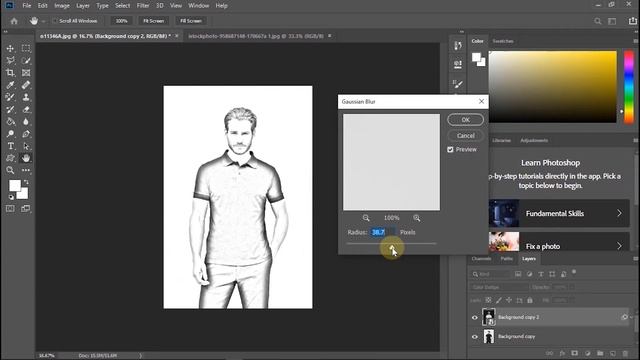640x360 pixels.
Task: Open the Edit Toolbar three-dots menu
Action: [26, 170]
